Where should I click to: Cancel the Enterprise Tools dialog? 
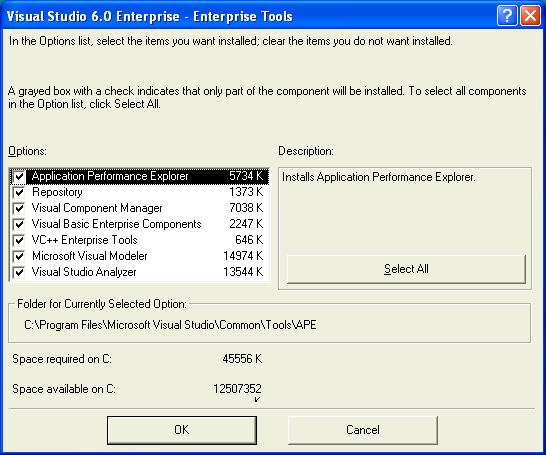[x=362, y=430]
